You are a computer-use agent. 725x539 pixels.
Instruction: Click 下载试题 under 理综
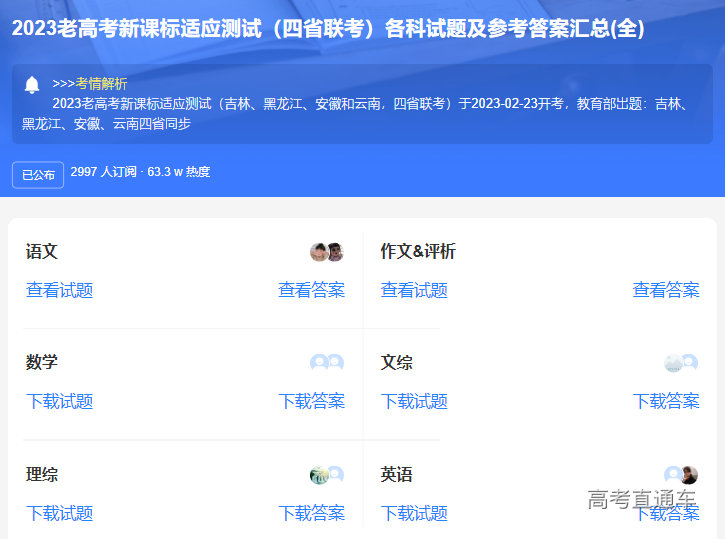(x=60, y=513)
